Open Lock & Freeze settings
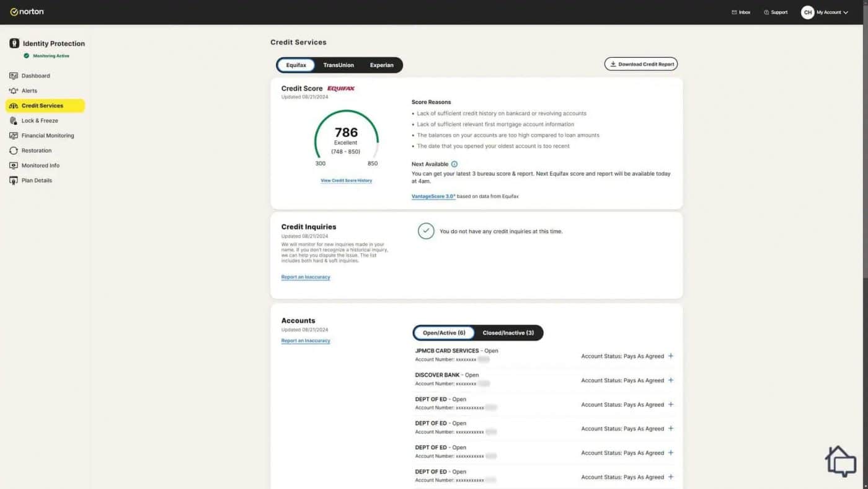The height and width of the screenshot is (489, 868). click(x=39, y=120)
